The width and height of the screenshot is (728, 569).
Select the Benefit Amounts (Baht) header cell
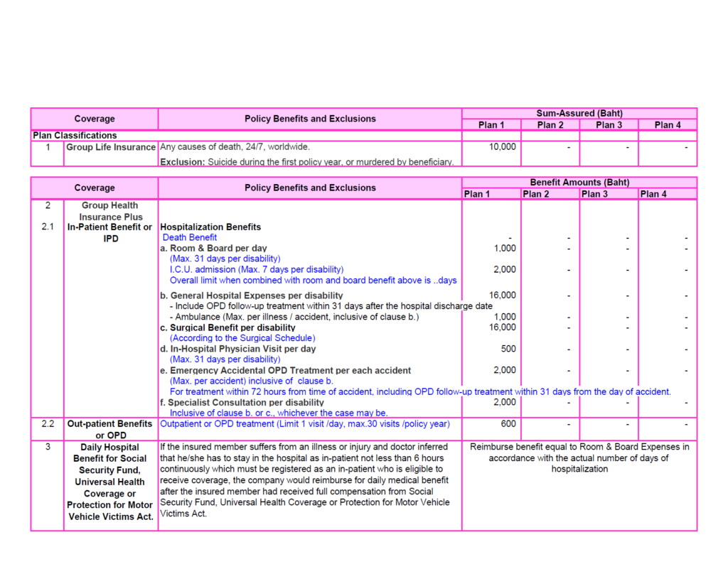click(579, 183)
